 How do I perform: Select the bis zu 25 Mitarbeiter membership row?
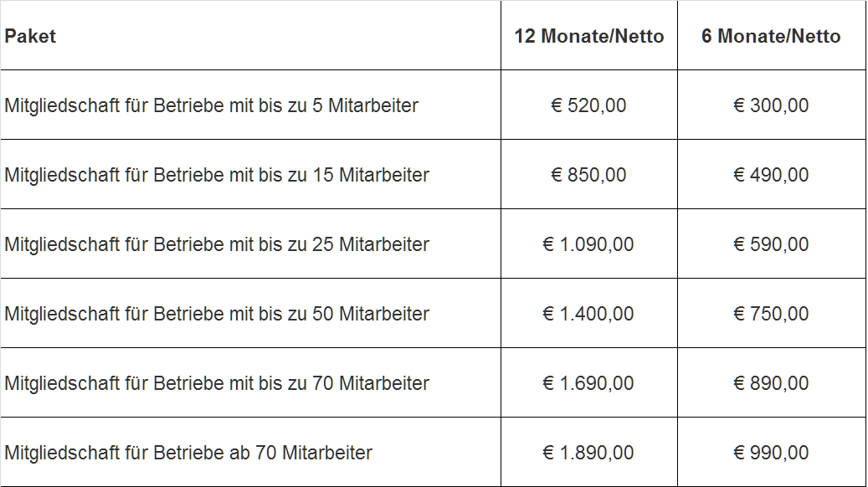(433, 244)
